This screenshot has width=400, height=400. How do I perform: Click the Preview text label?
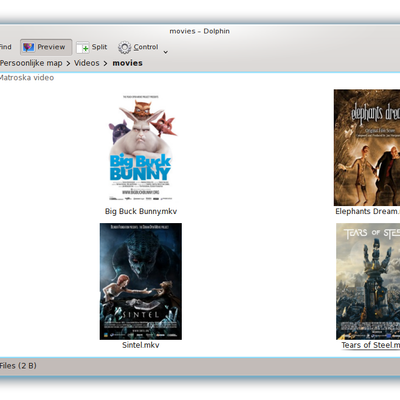coord(51,47)
